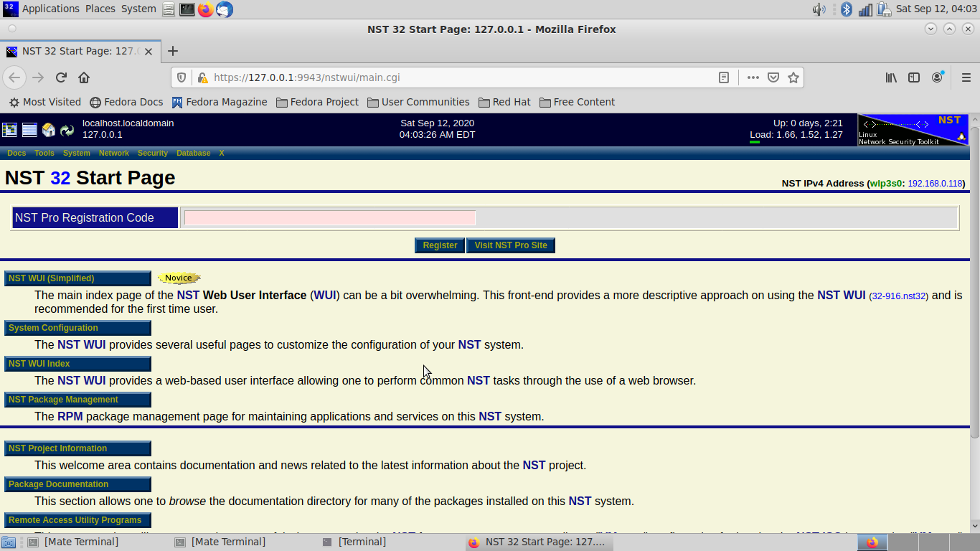Launch Thunderbird from top panel icon
Viewport: 980px width, 551px height.
(225, 9)
